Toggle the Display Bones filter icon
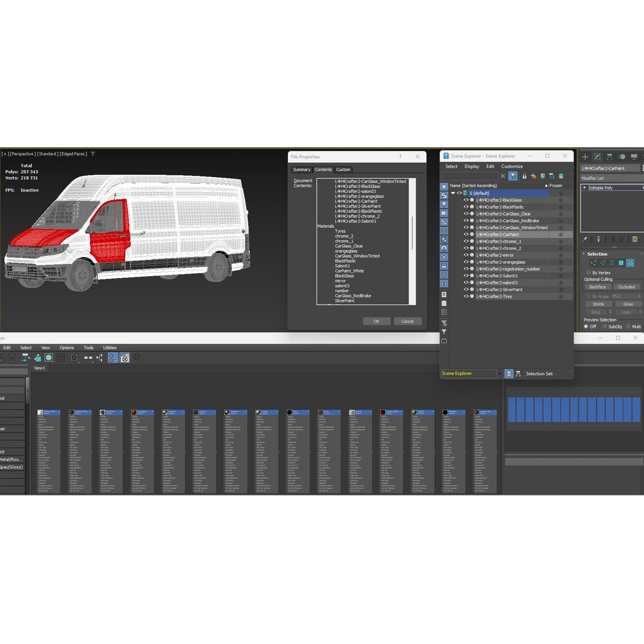Image resolution: width=644 pixels, height=644 pixels. [x=444, y=256]
